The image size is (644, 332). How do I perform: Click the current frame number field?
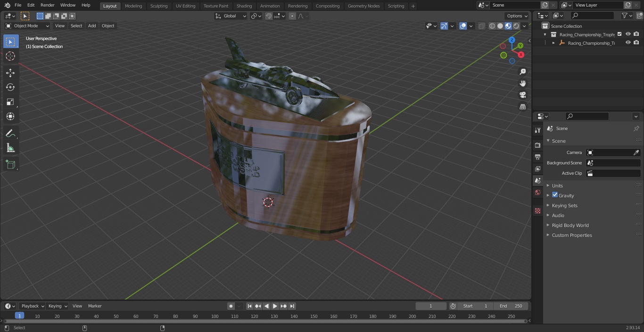(x=431, y=306)
